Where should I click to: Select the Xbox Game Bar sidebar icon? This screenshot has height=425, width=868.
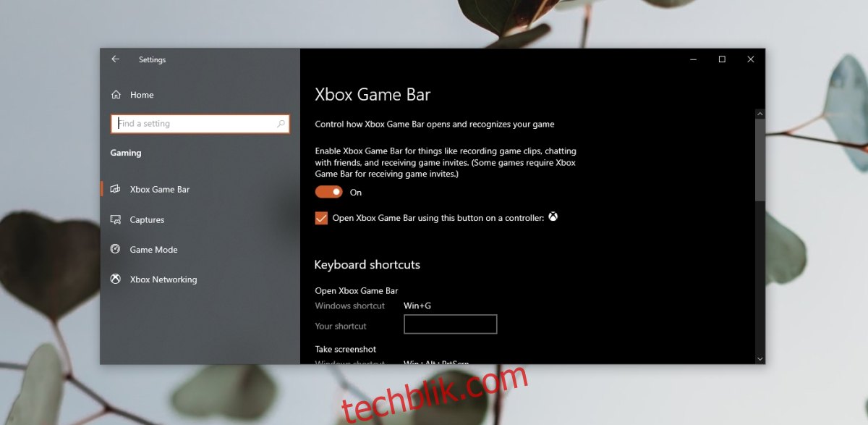[116, 189]
